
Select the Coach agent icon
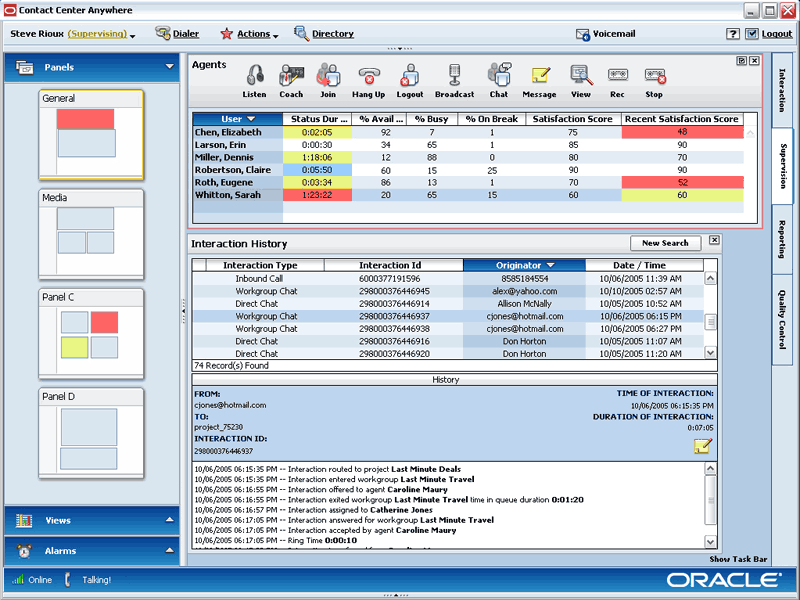291,75
